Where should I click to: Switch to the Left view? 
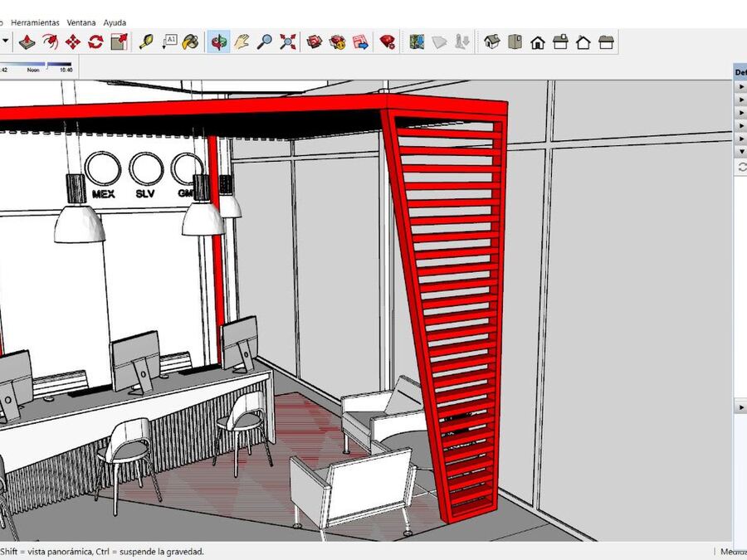click(x=607, y=42)
